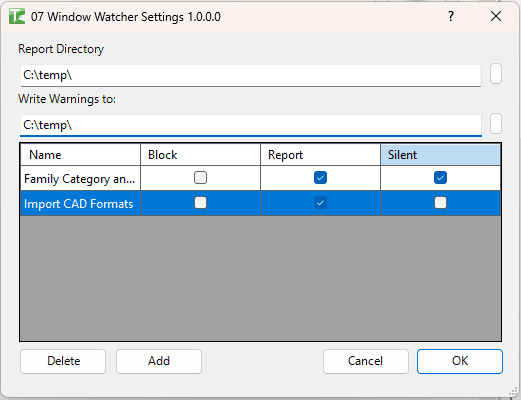The height and width of the screenshot is (400, 521).
Task: Click the Report column header
Action: click(x=320, y=155)
